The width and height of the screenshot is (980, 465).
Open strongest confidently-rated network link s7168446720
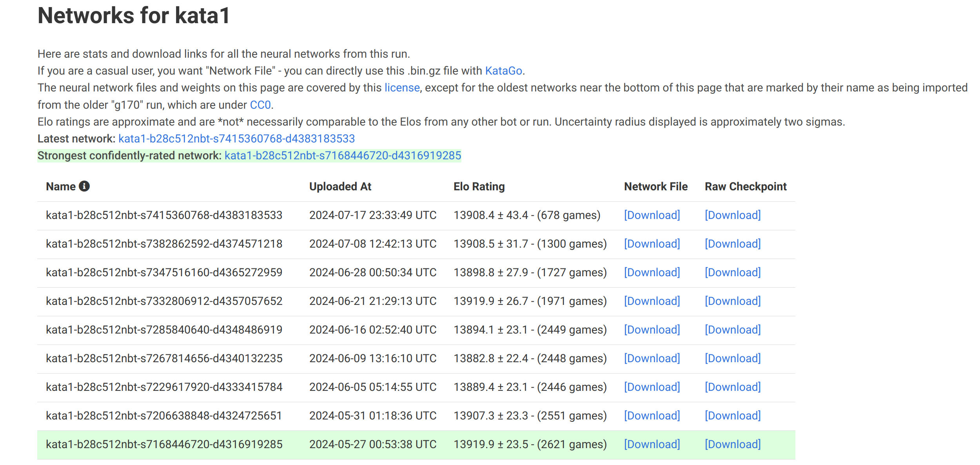click(343, 155)
